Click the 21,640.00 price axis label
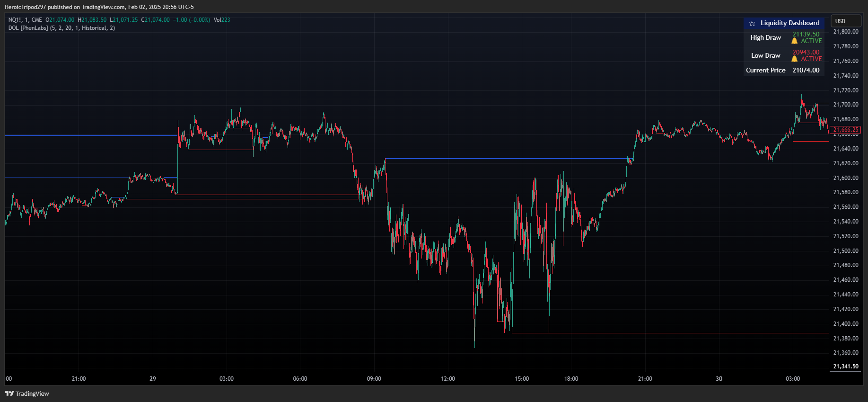The height and width of the screenshot is (402, 868). coord(846,149)
